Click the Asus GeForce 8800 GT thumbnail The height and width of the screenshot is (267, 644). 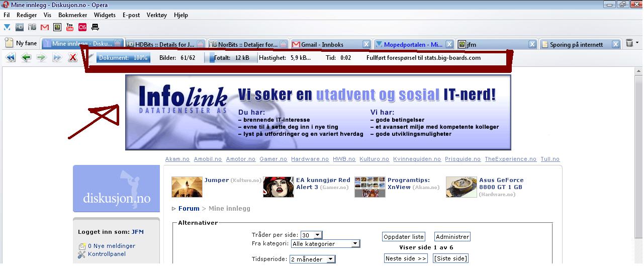click(x=462, y=187)
